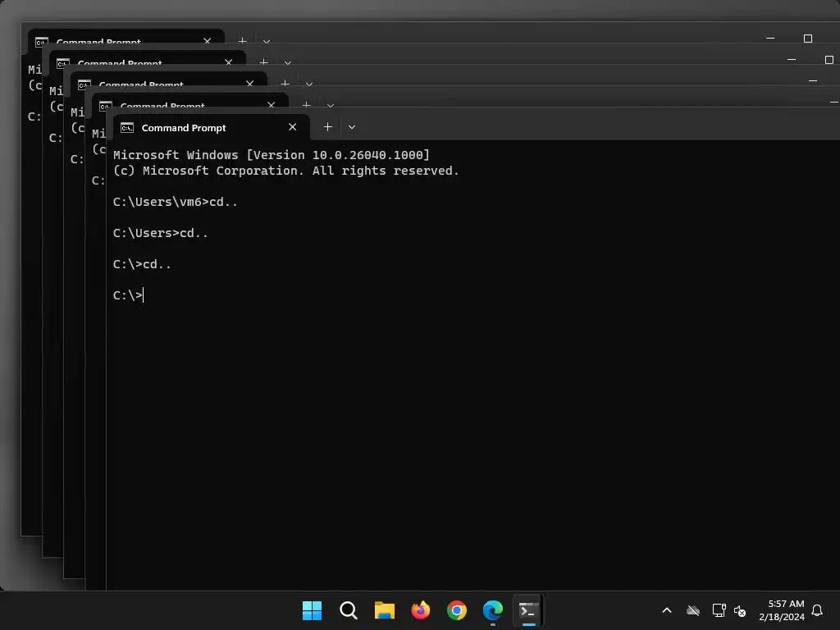Launch Google Chrome from the taskbar
Screen dimensions: 840x630
click(456, 610)
